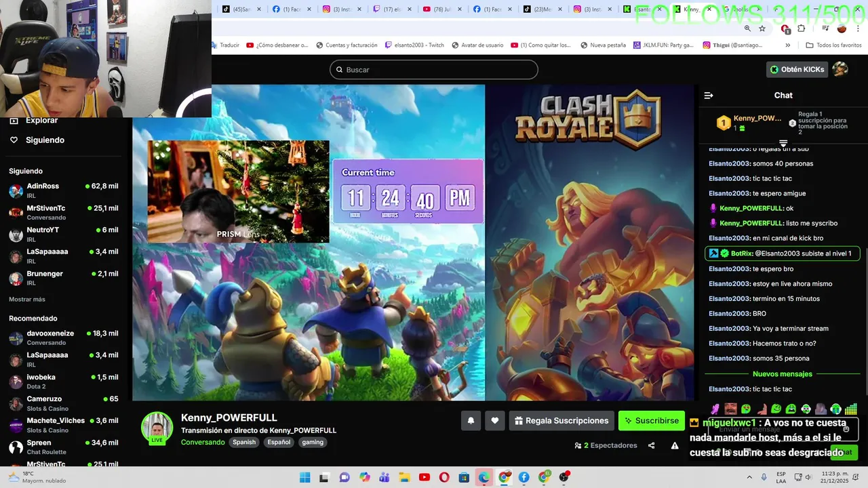
Task: Switch to the TikTok (23) browser tab
Action: pyautogui.click(x=542, y=9)
